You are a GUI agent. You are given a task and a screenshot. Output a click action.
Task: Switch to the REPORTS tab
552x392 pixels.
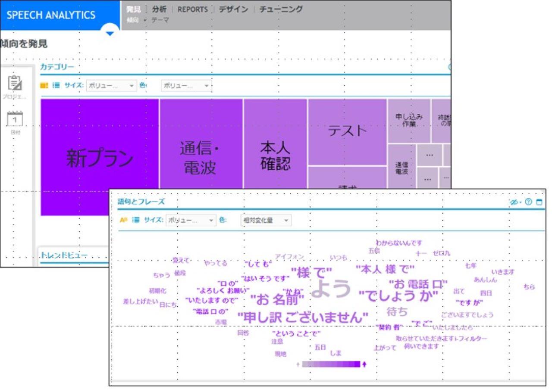coord(192,9)
